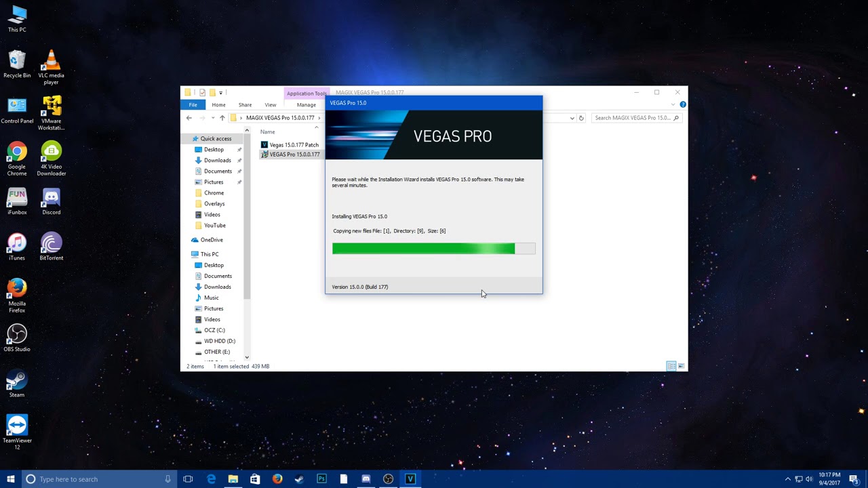This screenshot has height=488, width=868.
Task: Select Quick access in navigation pane
Action: [216, 138]
